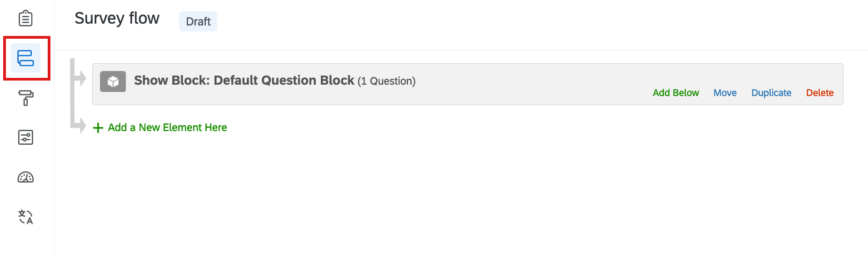Open Survey options sliders icon
The width and height of the screenshot is (868, 254).
pyautogui.click(x=25, y=137)
